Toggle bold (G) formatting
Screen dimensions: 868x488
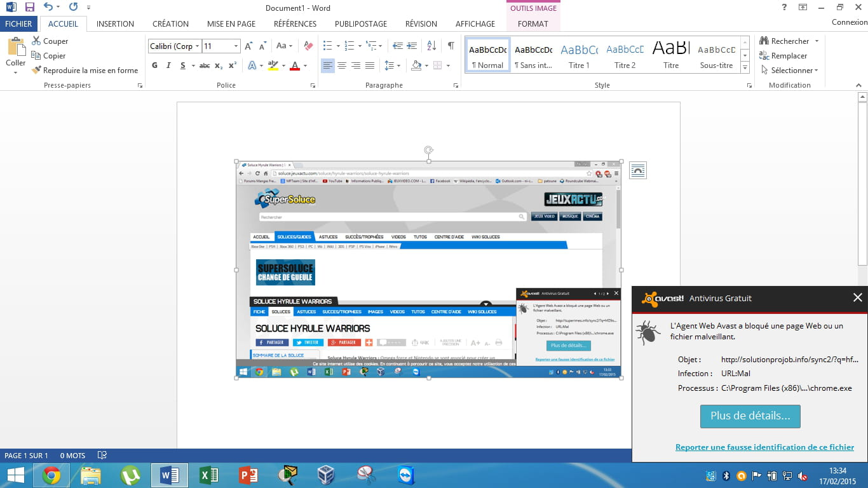click(155, 65)
